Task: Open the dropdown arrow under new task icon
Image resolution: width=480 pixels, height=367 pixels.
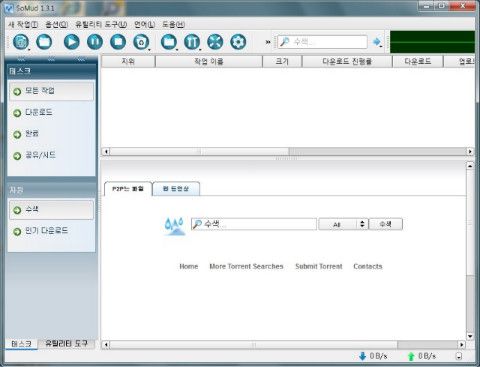Action: (29, 50)
